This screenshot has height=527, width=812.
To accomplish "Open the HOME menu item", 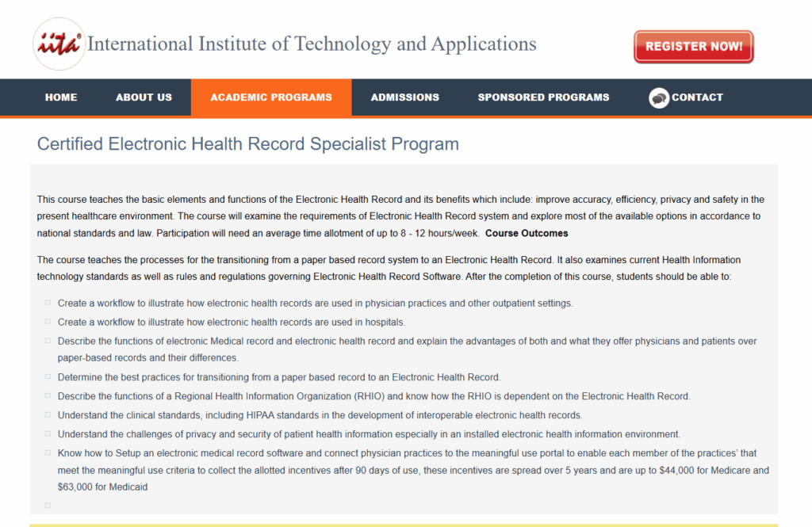I will [61, 97].
